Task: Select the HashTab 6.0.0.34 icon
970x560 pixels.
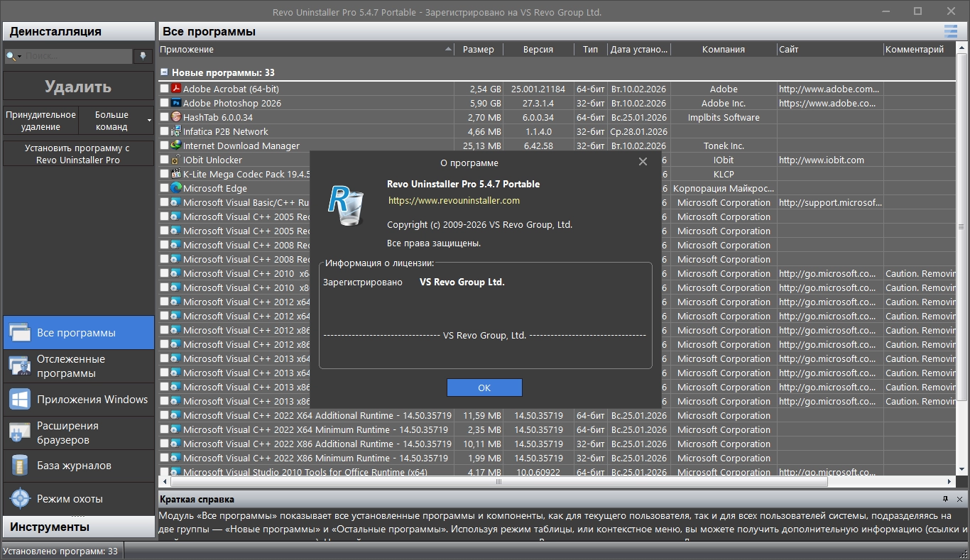Action: point(175,117)
